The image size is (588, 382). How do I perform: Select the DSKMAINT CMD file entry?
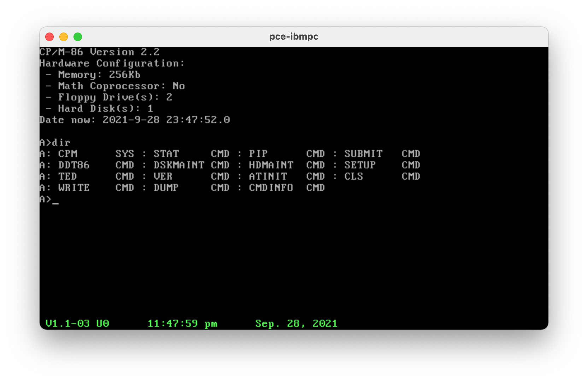click(179, 165)
